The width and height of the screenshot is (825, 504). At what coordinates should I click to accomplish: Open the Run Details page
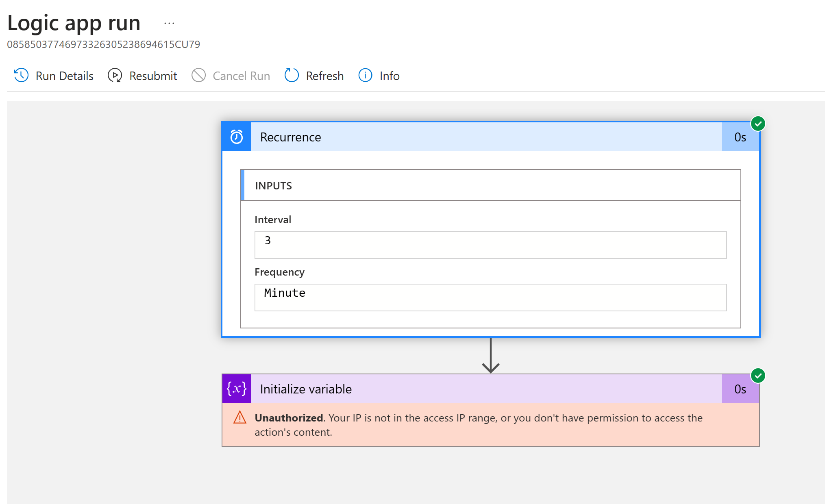[64, 76]
